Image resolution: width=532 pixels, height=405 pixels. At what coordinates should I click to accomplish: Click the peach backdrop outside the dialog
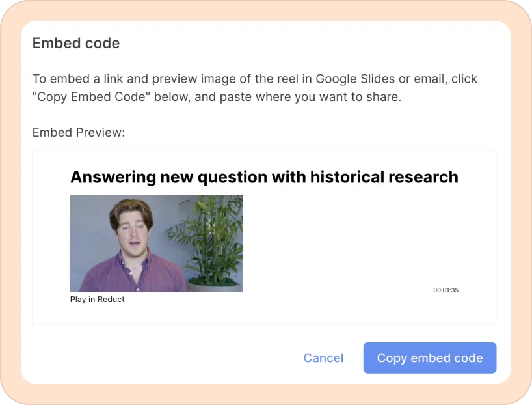click(9, 195)
